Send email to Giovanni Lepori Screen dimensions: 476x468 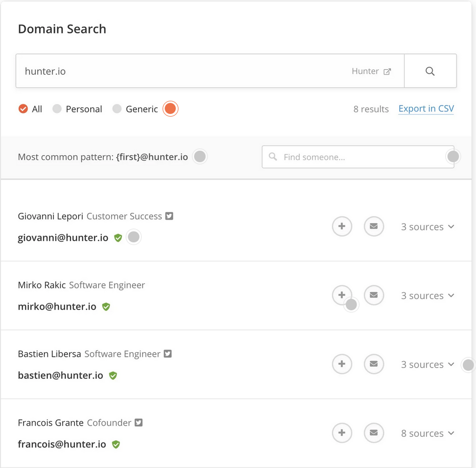[x=373, y=226]
